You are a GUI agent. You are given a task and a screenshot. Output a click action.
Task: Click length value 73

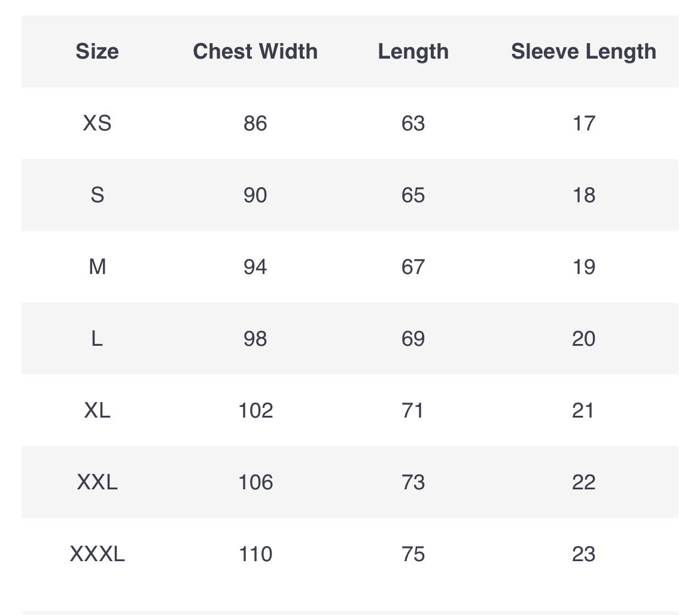point(413,482)
